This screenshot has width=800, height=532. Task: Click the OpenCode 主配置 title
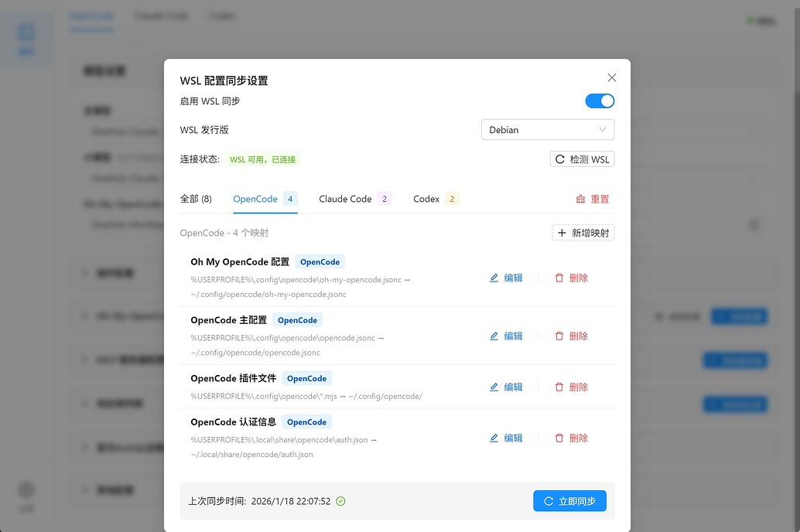point(228,320)
